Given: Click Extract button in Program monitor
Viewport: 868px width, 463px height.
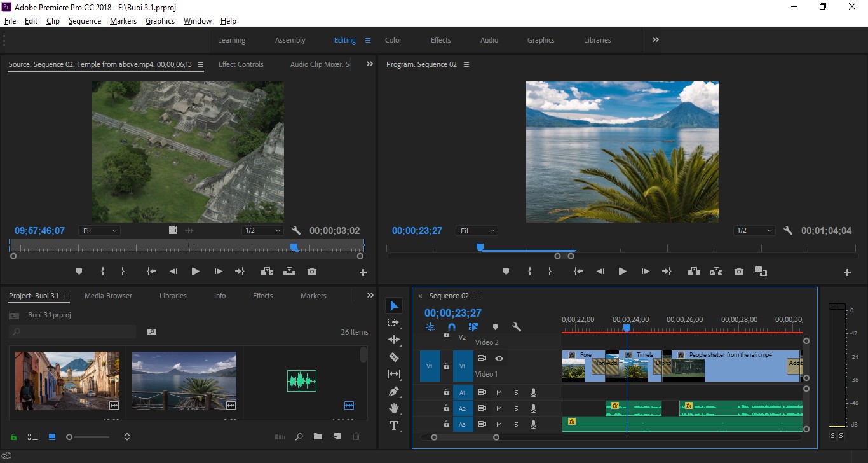Looking at the screenshot, I should coord(716,272).
